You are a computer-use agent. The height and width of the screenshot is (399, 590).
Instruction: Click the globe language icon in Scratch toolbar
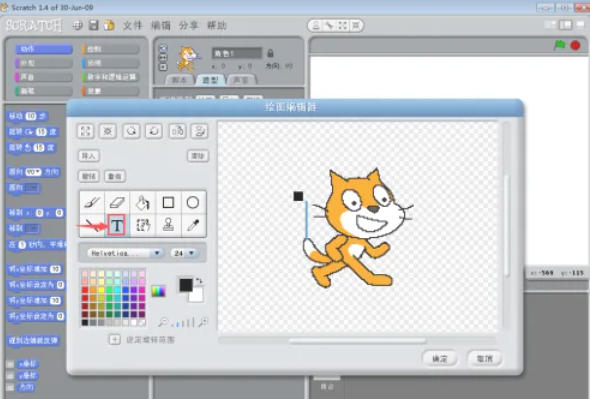coord(78,26)
